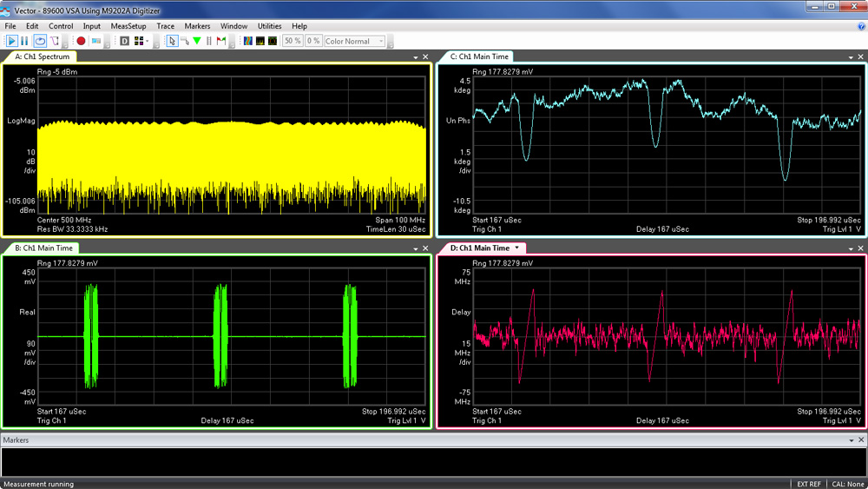Open trace A panel dropdown arrow
Image resolution: width=868 pixels, height=489 pixels.
[x=414, y=56]
